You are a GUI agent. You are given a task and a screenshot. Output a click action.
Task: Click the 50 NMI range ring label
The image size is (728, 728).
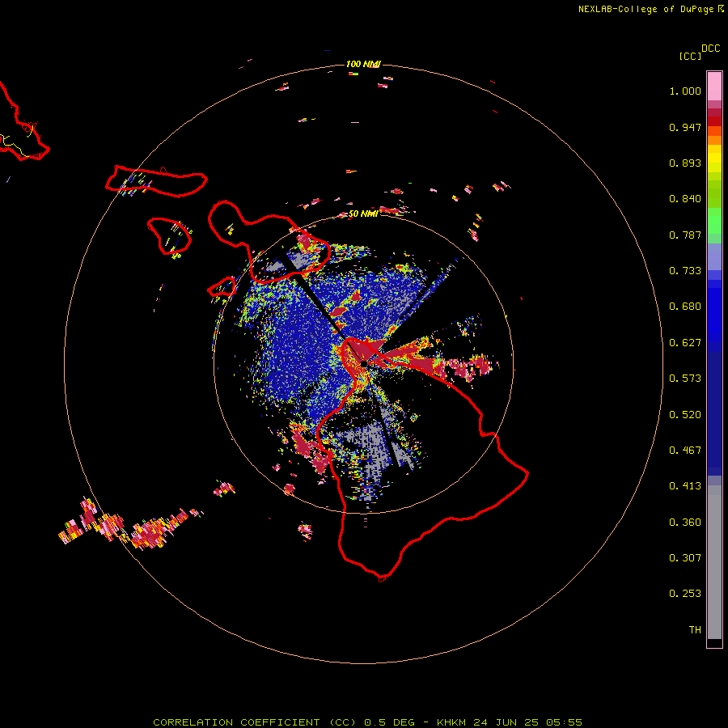coord(363,214)
